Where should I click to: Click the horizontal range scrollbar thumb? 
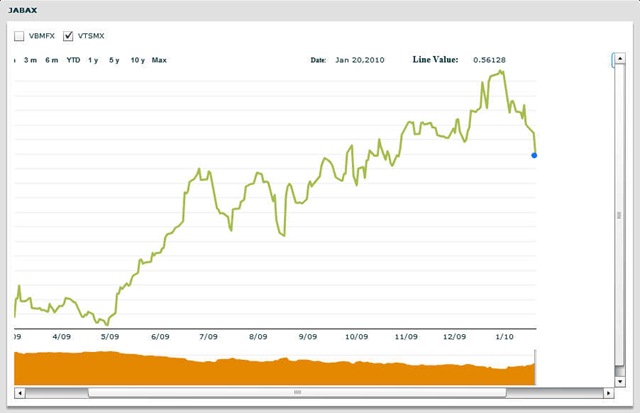297,393
